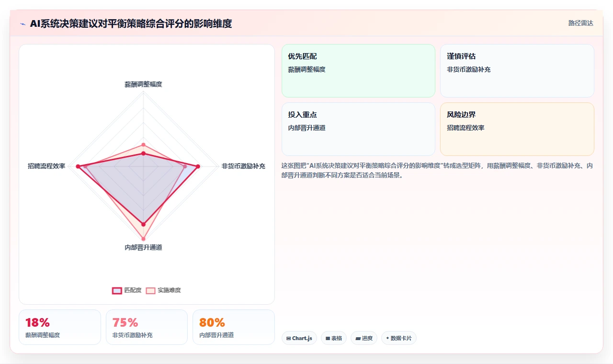Open the 谨慎评估 card
Screen dimensions: 613x364
(x=517, y=71)
